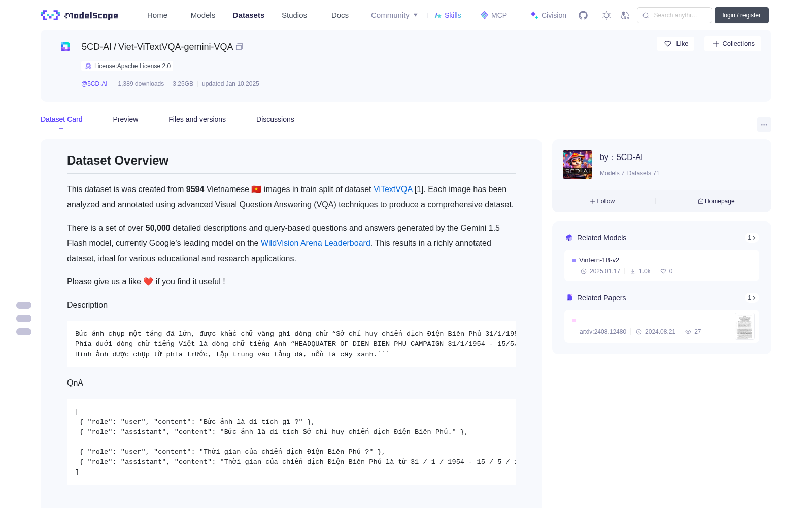812x508 pixels.
Task: Click the updated Jan 10,2025 text
Action: coord(230,84)
